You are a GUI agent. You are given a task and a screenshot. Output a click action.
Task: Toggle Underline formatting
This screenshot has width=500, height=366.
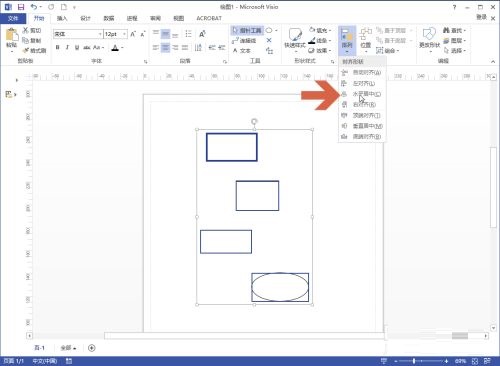(x=77, y=47)
